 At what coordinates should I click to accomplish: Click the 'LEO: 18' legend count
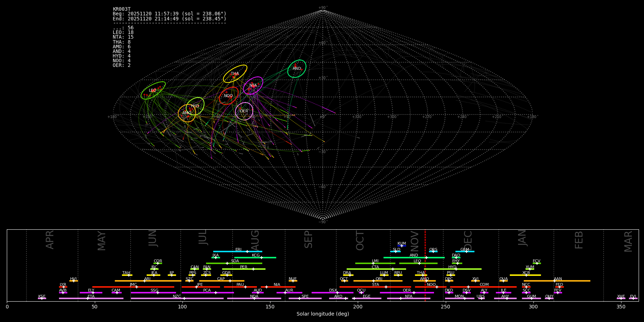coord(123,33)
